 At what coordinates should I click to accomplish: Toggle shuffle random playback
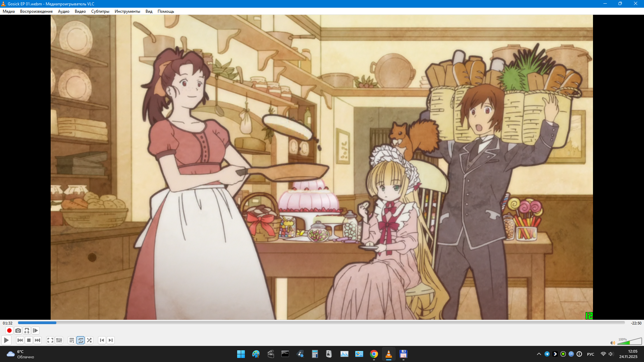[x=89, y=340]
